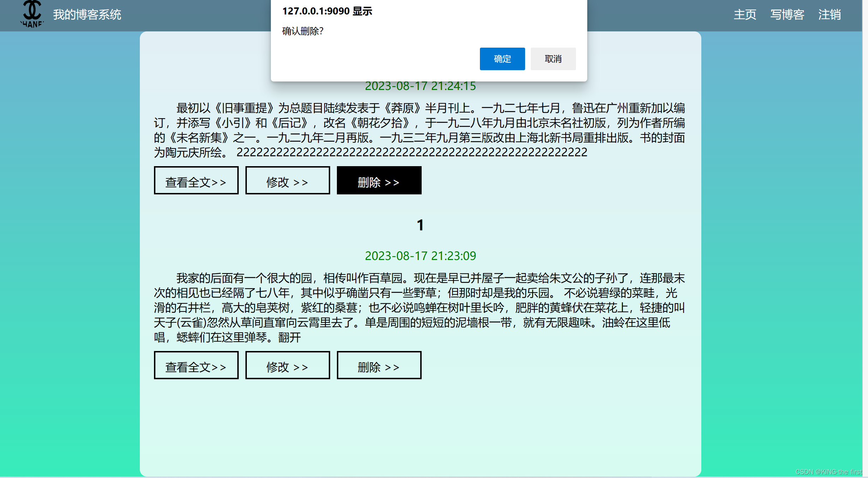This screenshot has width=868, height=478.
Task: Open 写博客 to create a new post
Action: (787, 15)
